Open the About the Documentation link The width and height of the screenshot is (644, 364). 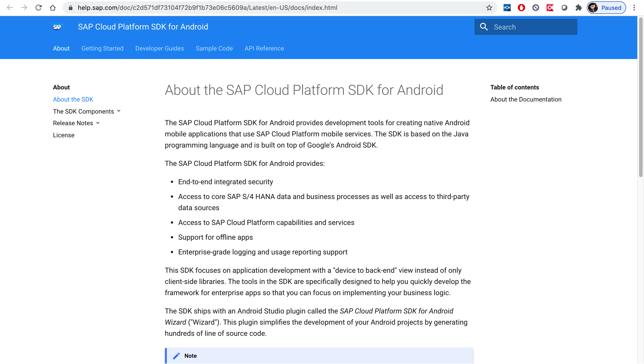[526, 99]
